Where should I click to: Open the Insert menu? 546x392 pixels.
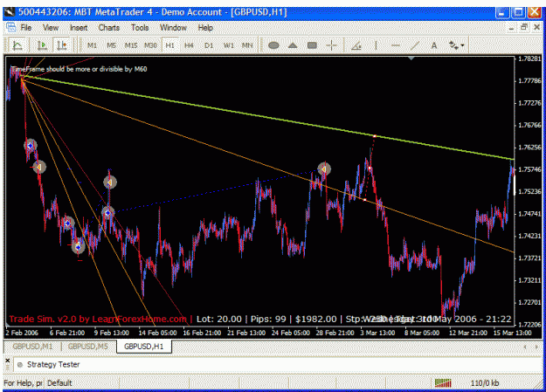point(79,28)
